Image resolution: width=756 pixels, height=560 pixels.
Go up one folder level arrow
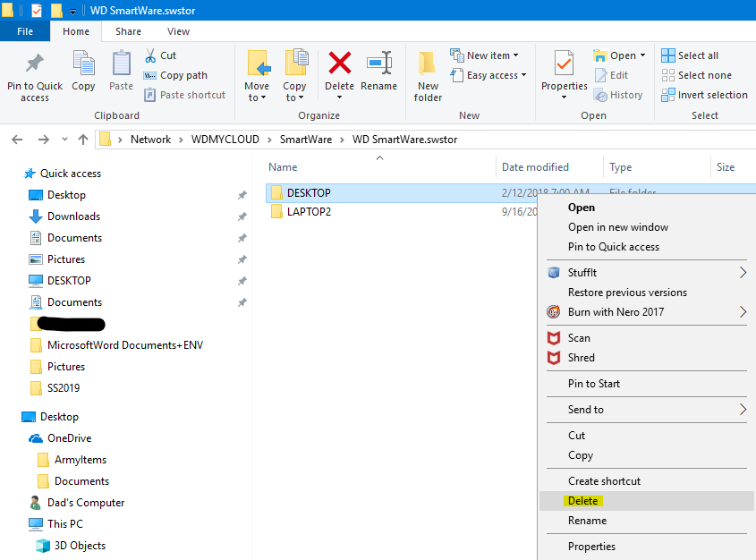coord(83,140)
